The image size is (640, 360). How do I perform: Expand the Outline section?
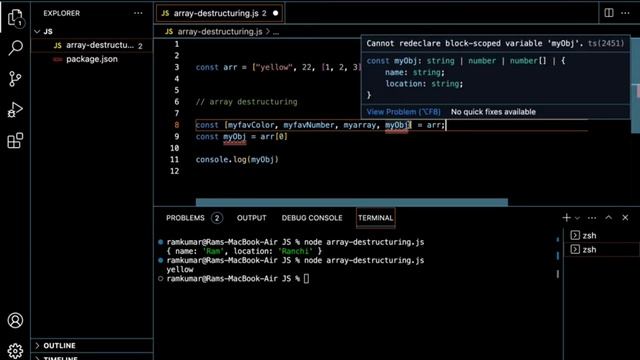click(92, 346)
